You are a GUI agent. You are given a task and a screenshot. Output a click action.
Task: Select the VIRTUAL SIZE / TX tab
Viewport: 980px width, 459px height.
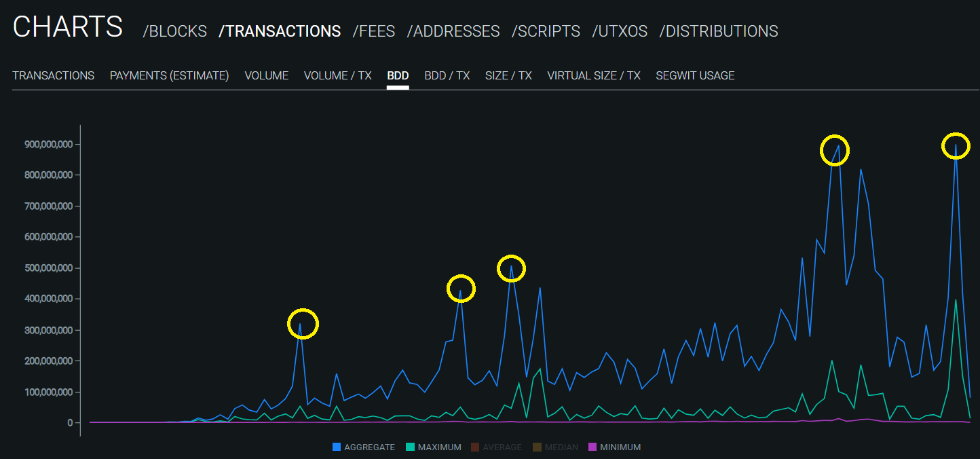click(x=594, y=75)
